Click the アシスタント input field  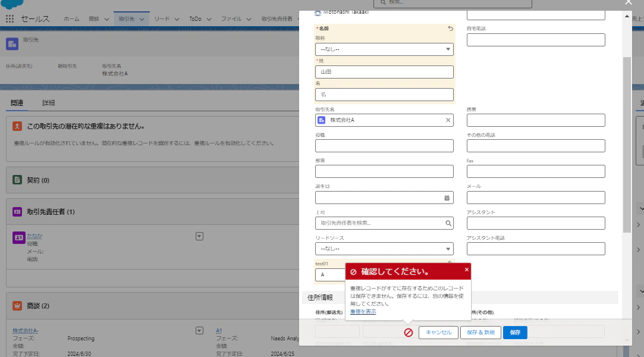click(536, 223)
